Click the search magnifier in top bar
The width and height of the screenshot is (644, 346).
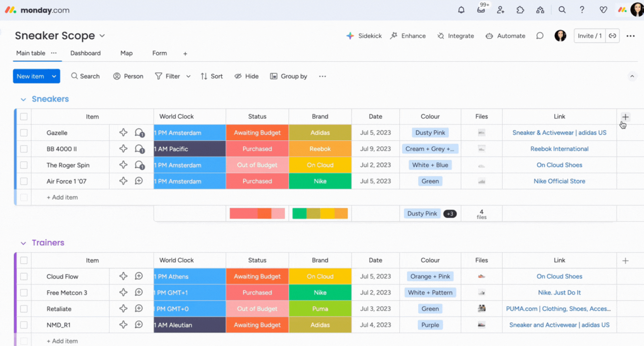click(x=562, y=10)
